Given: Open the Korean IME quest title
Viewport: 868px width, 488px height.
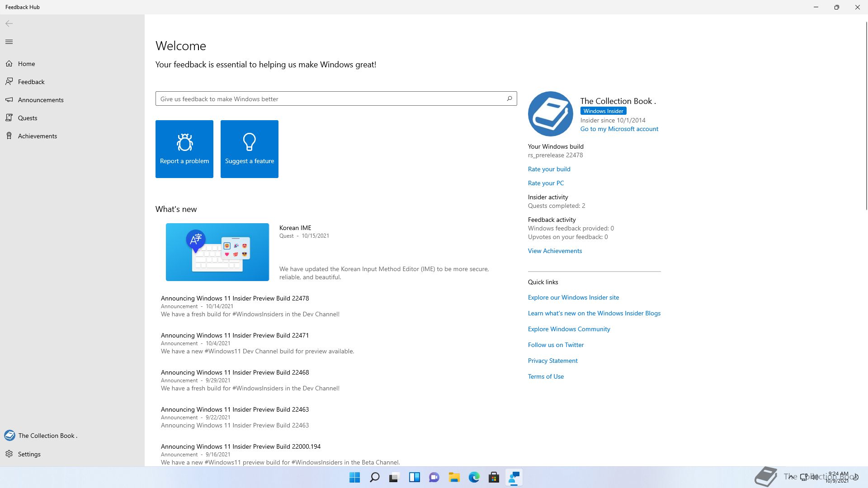Looking at the screenshot, I should pos(295,228).
